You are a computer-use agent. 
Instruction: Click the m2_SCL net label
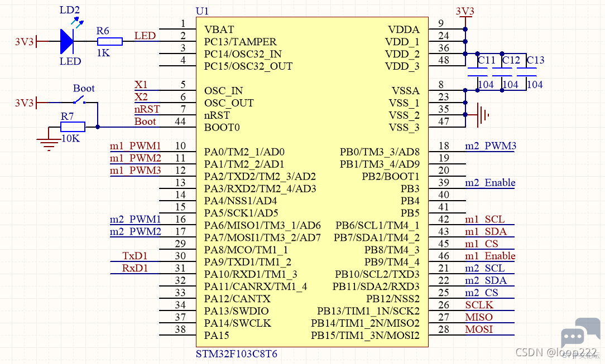pyautogui.click(x=484, y=268)
